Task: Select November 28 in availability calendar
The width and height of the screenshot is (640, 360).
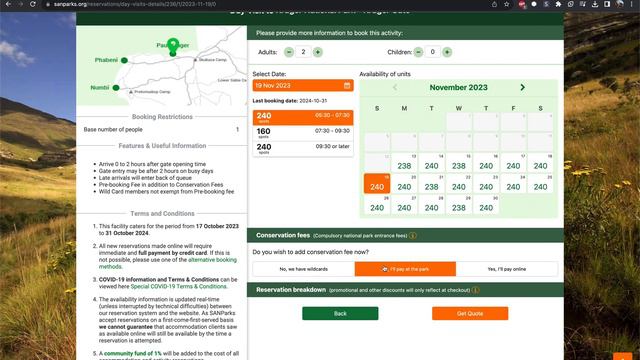Action: [x=431, y=204]
